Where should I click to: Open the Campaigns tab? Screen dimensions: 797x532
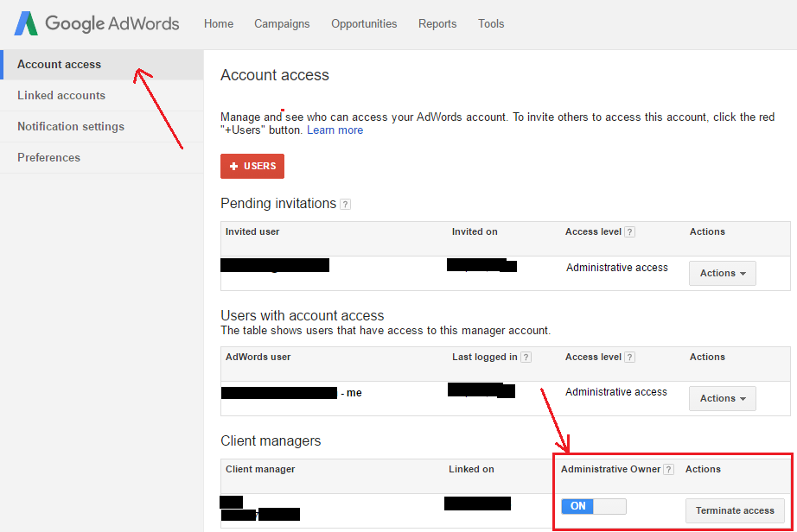click(282, 24)
